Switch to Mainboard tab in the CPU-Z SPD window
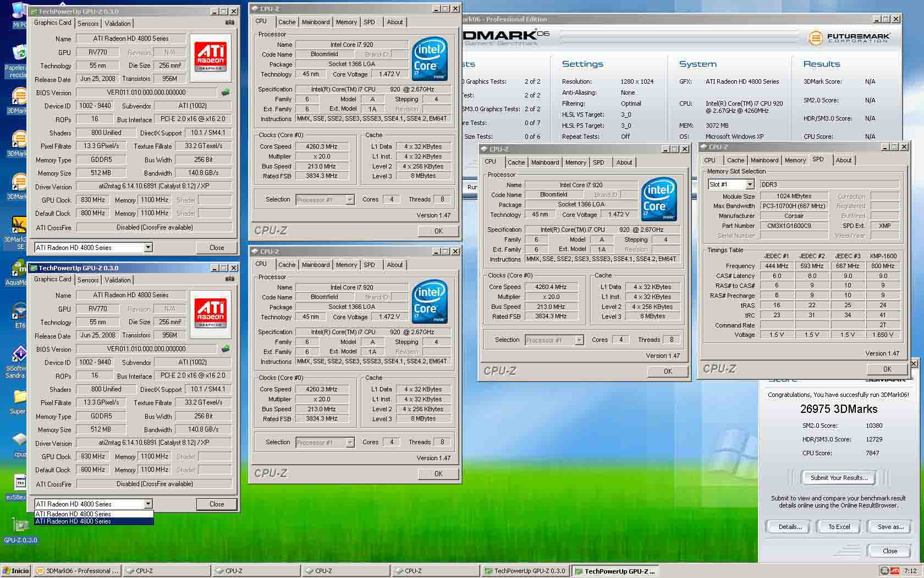The height and width of the screenshot is (578, 924). click(x=764, y=161)
